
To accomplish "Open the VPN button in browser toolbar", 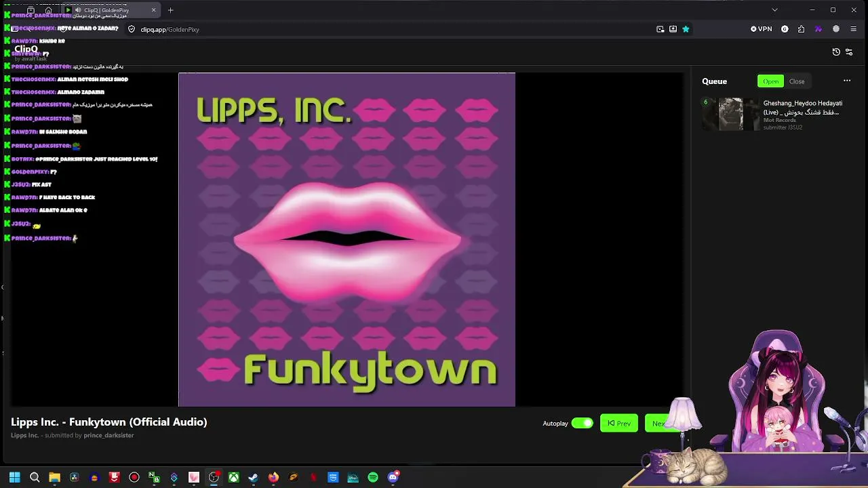I will 762,29.
